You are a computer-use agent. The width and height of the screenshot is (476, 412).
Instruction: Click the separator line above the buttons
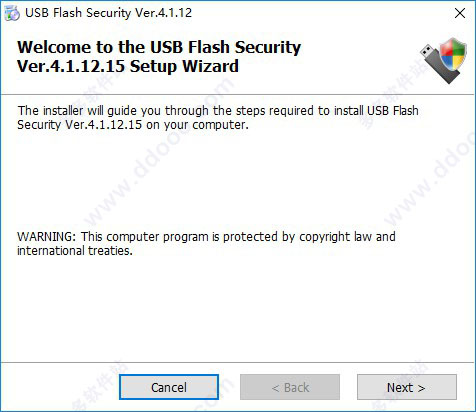(238, 362)
